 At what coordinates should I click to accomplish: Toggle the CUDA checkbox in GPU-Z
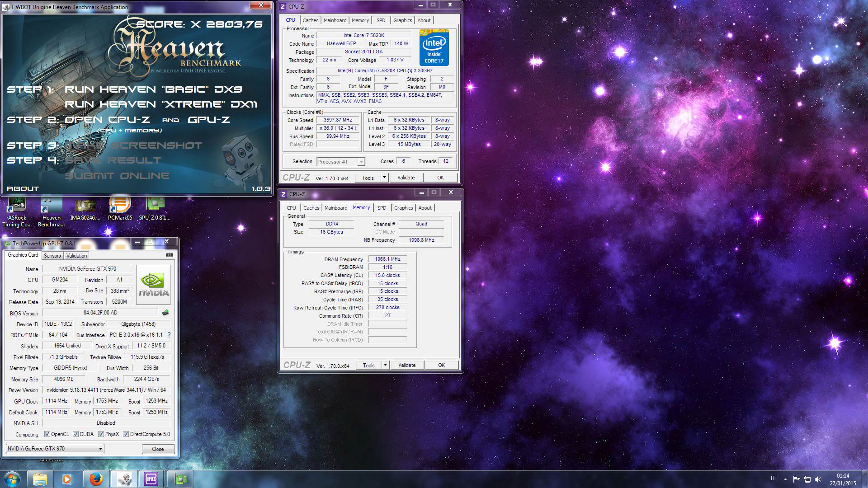(75, 434)
